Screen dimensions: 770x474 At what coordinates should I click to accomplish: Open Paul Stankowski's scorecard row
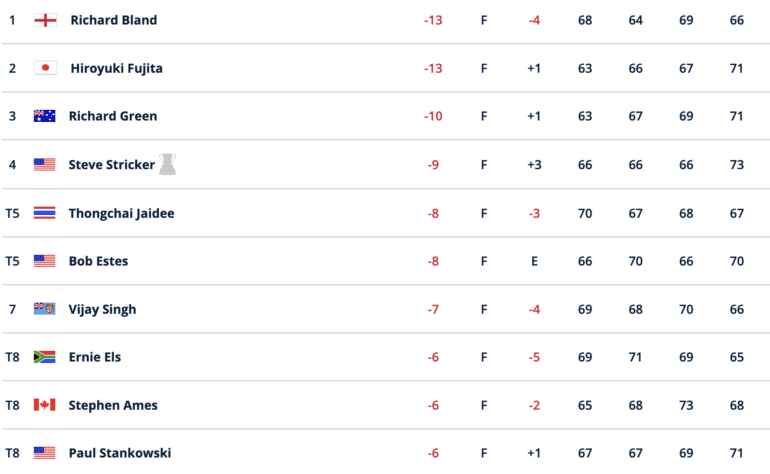[385, 453]
